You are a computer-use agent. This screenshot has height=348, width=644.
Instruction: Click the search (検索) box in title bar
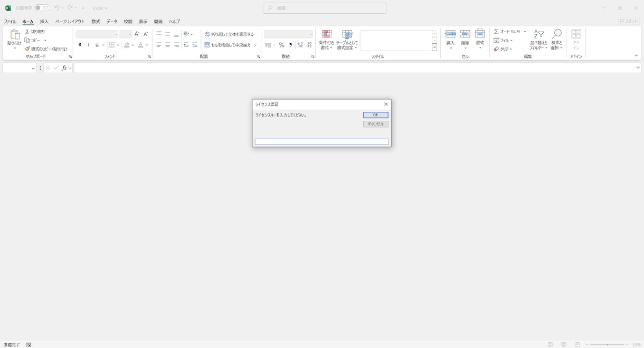[325, 8]
